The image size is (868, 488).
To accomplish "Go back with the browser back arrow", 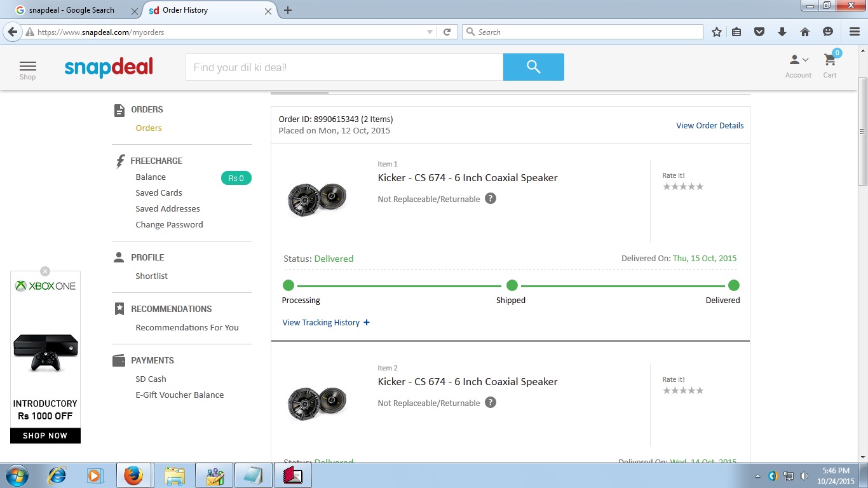I will [x=13, y=32].
